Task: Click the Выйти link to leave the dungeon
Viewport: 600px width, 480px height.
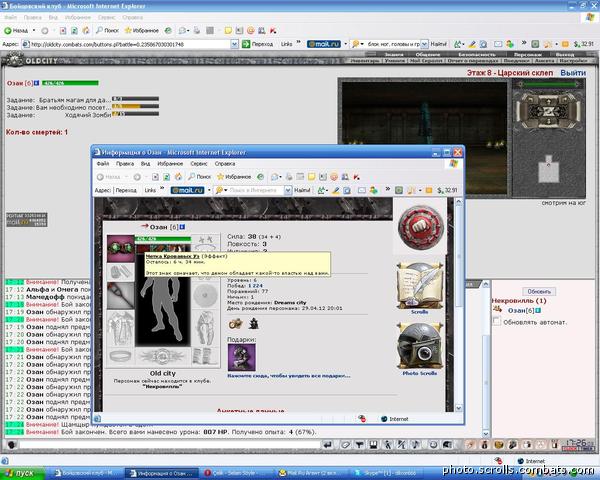Action: 573,73
